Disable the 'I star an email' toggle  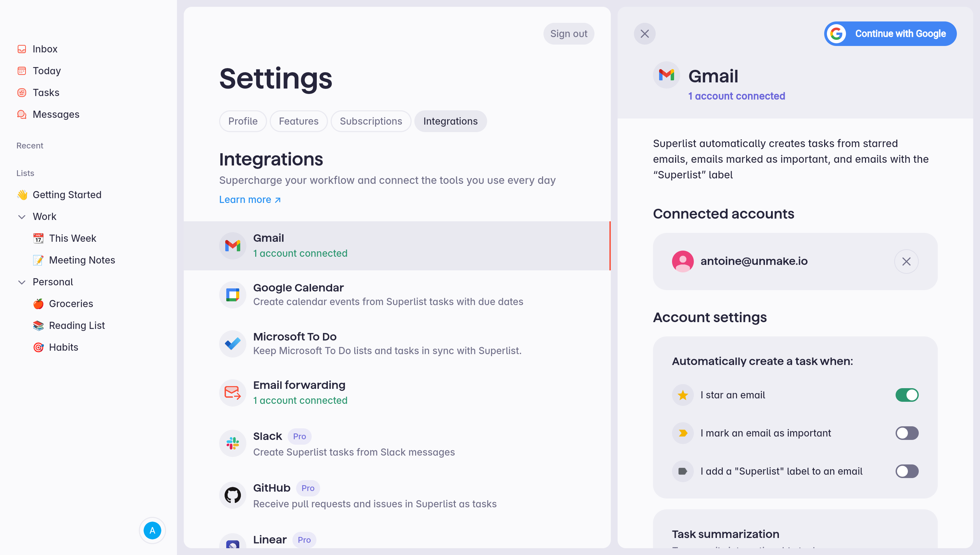(907, 395)
